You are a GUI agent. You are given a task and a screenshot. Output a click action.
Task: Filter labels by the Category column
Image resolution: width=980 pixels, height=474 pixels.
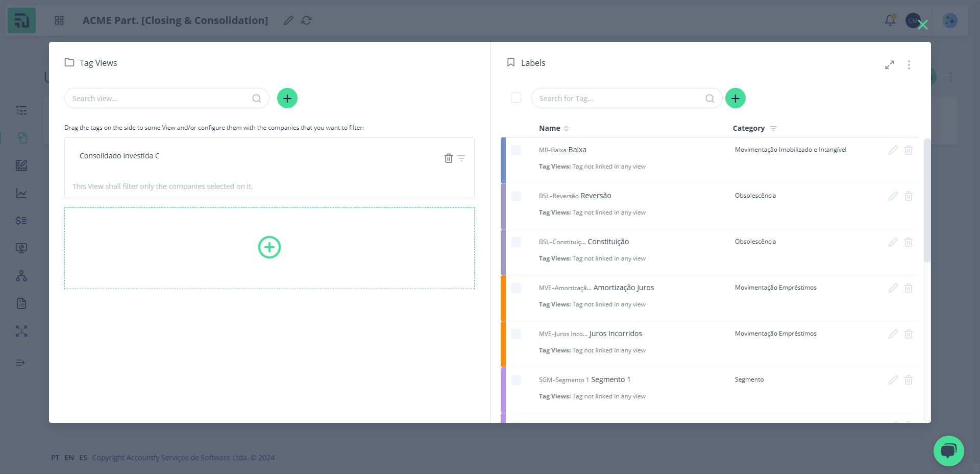click(773, 129)
